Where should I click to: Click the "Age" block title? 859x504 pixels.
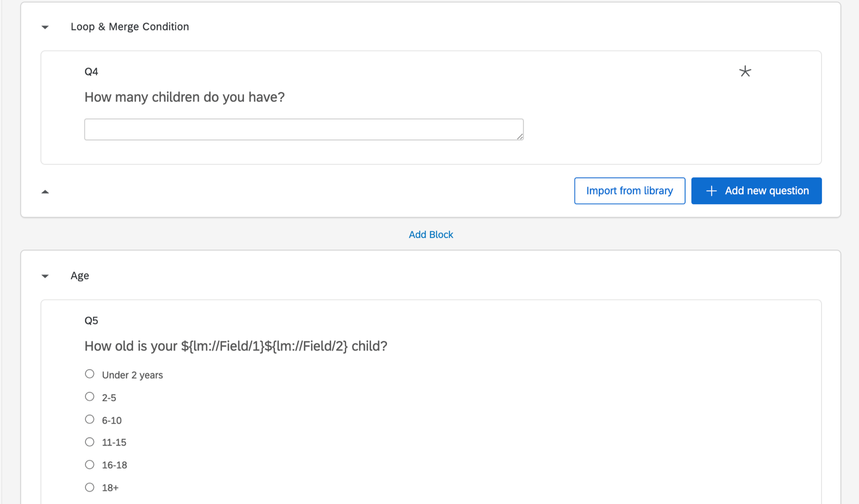click(x=80, y=276)
